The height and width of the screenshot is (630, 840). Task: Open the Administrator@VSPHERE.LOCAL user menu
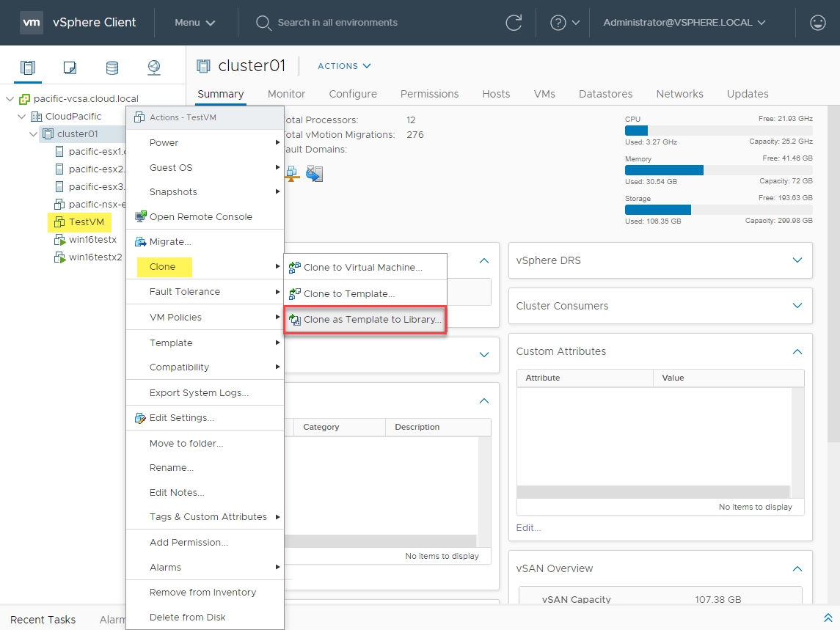[684, 23]
